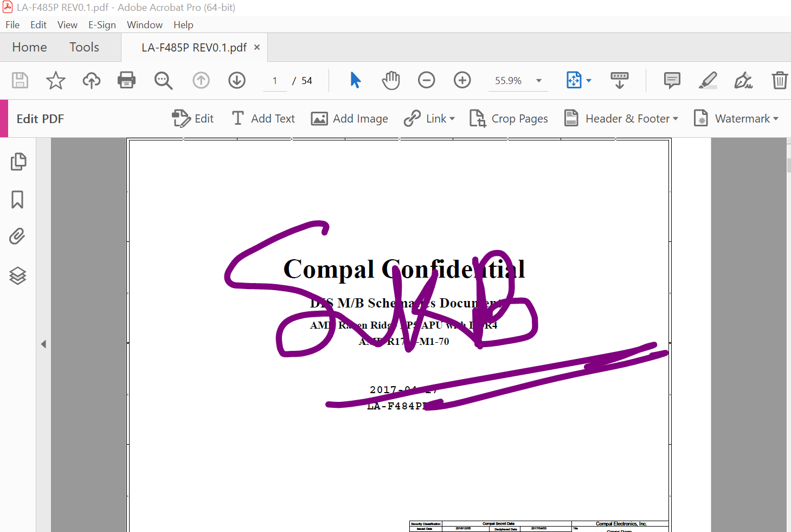Select the LA-F485P REV0.1.pdf document tab
This screenshot has width=791, height=532.
click(x=194, y=48)
